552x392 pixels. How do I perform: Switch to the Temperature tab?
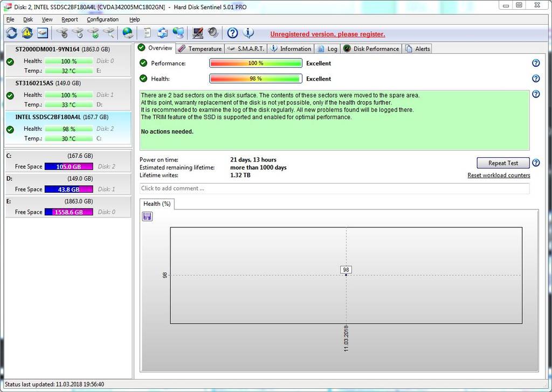(x=200, y=48)
